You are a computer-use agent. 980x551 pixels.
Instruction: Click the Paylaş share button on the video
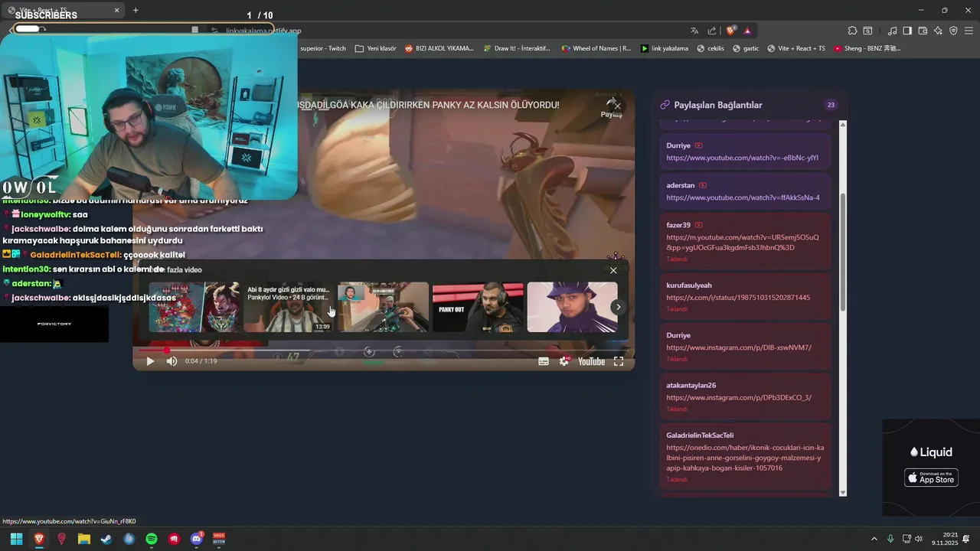611,109
